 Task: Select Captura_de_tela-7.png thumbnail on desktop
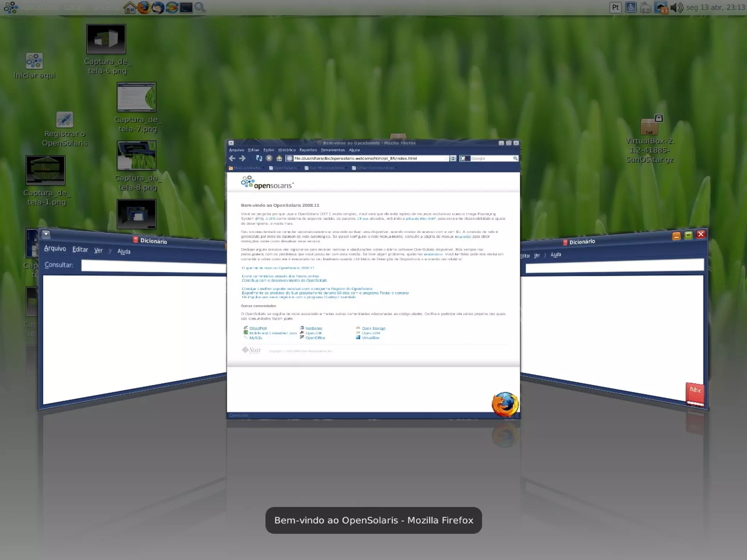(136, 97)
